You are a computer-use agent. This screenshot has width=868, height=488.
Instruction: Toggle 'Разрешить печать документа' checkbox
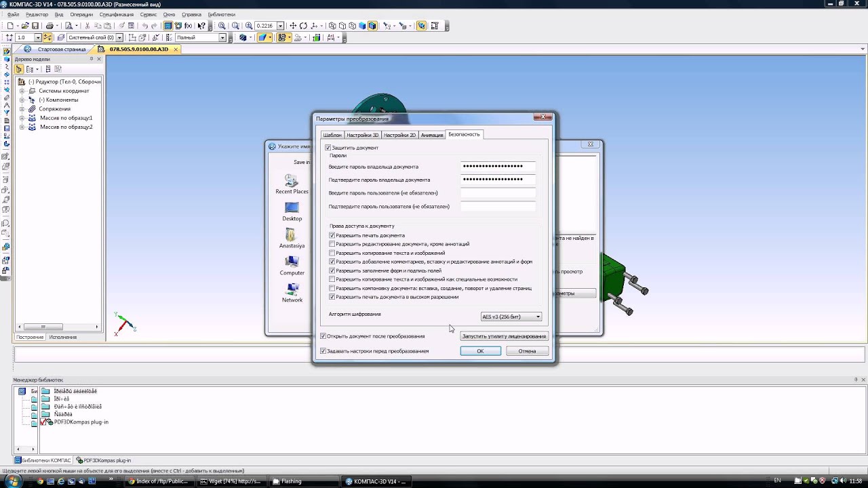pyautogui.click(x=332, y=235)
